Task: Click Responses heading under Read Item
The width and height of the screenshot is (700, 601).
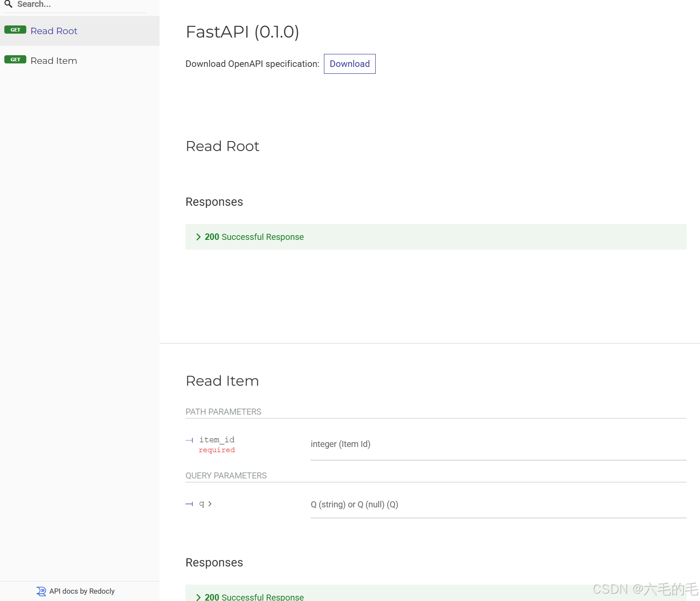Action: tap(214, 563)
